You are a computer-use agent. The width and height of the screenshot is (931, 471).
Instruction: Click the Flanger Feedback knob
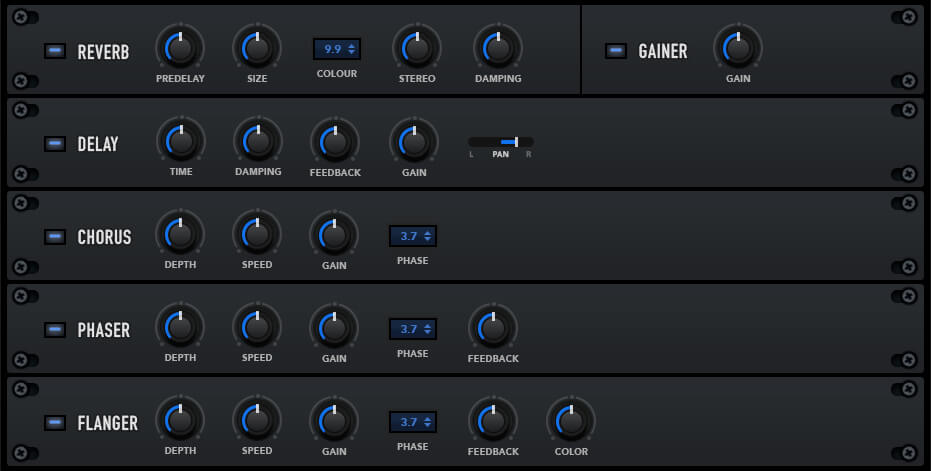(493, 421)
